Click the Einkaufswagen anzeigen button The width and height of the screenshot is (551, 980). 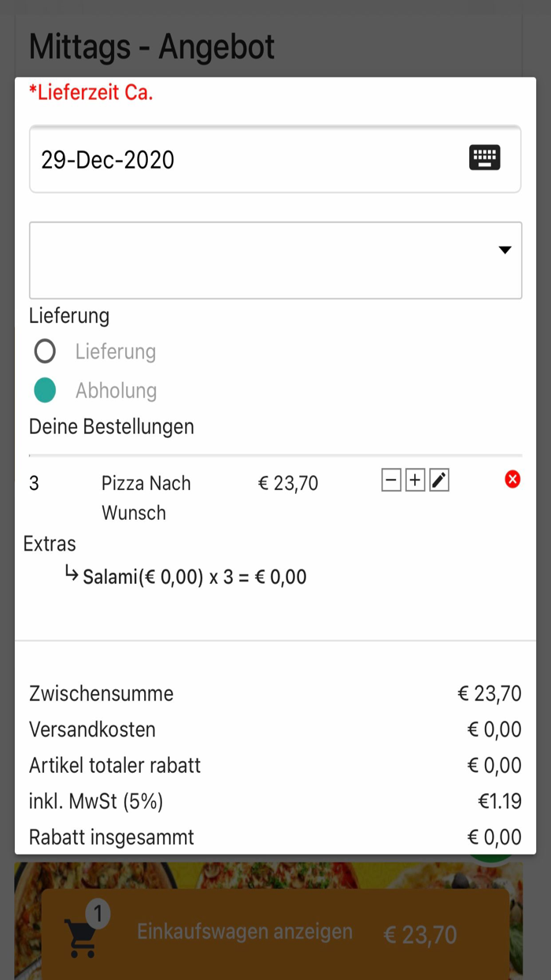245,932
